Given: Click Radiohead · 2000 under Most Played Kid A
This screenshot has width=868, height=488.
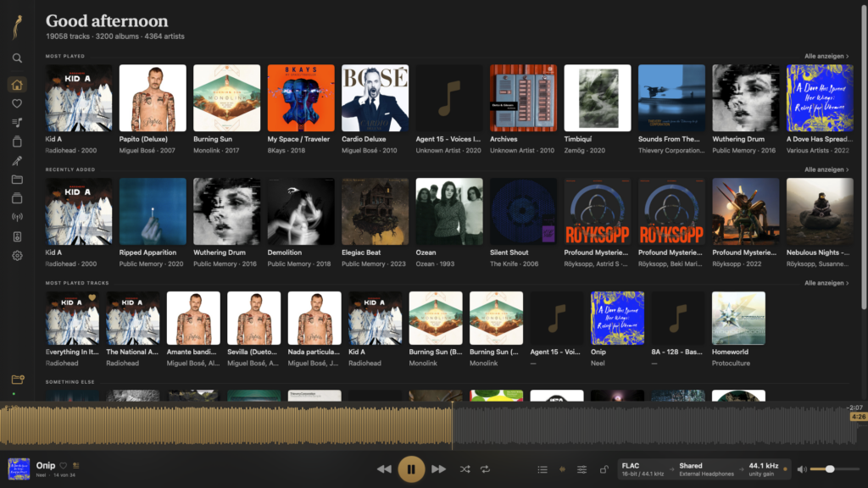Looking at the screenshot, I should 71,151.
